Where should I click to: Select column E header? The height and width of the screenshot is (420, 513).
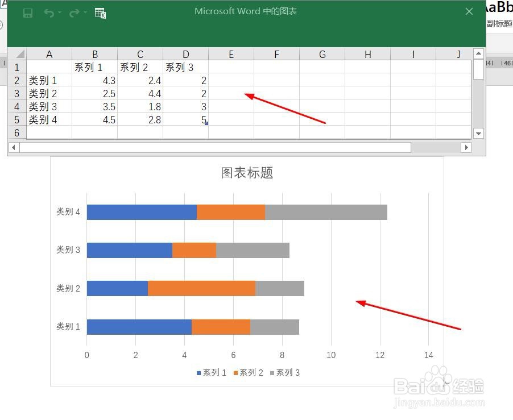tap(231, 54)
